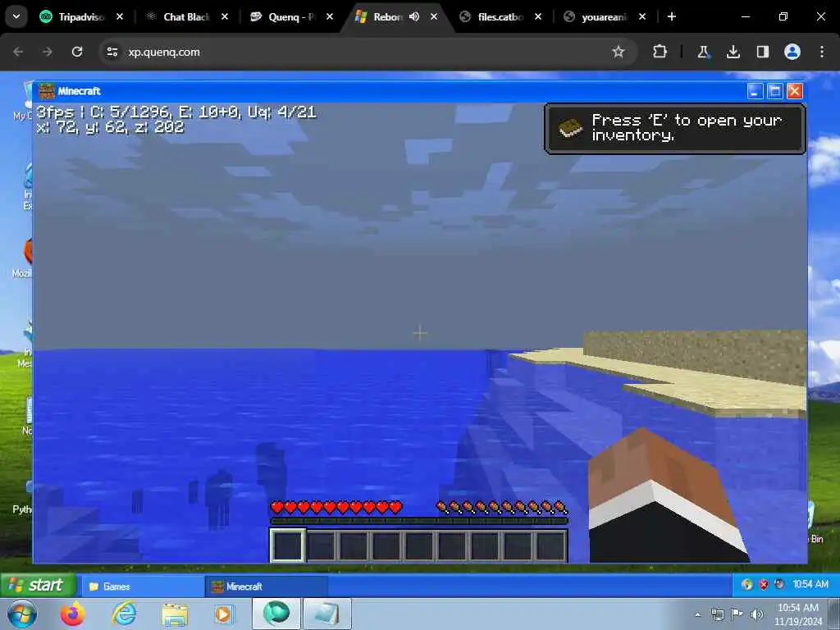Close the Quenq tab
Screen dimensions: 840x630
[330, 16]
